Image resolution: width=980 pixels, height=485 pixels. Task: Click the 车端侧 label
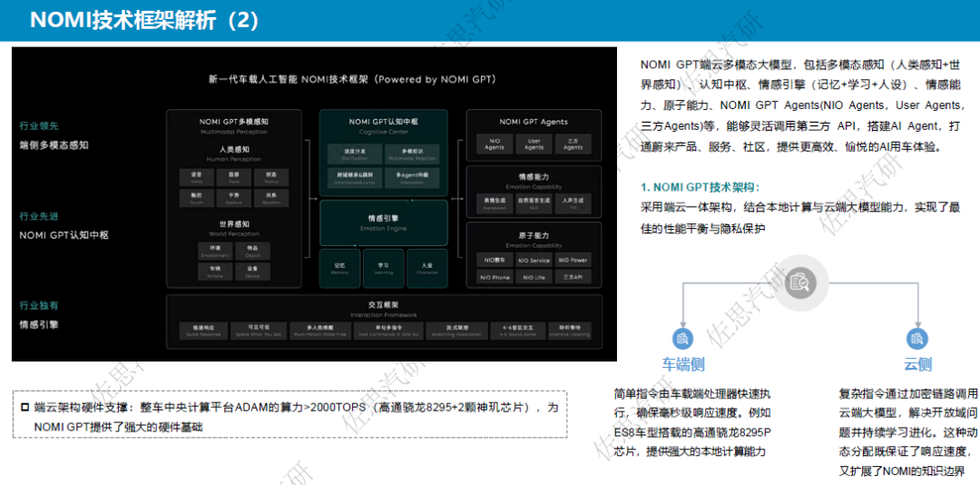[x=683, y=364]
